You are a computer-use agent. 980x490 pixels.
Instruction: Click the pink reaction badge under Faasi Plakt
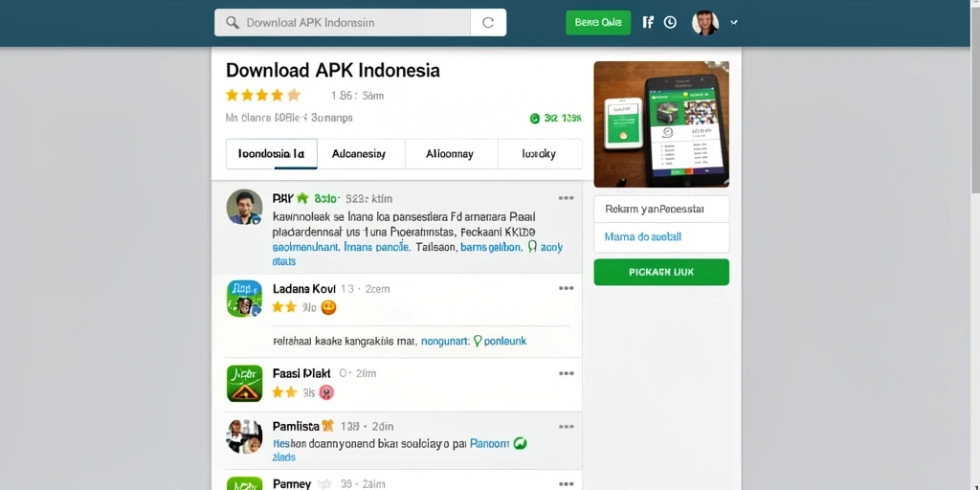tap(326, 392)
